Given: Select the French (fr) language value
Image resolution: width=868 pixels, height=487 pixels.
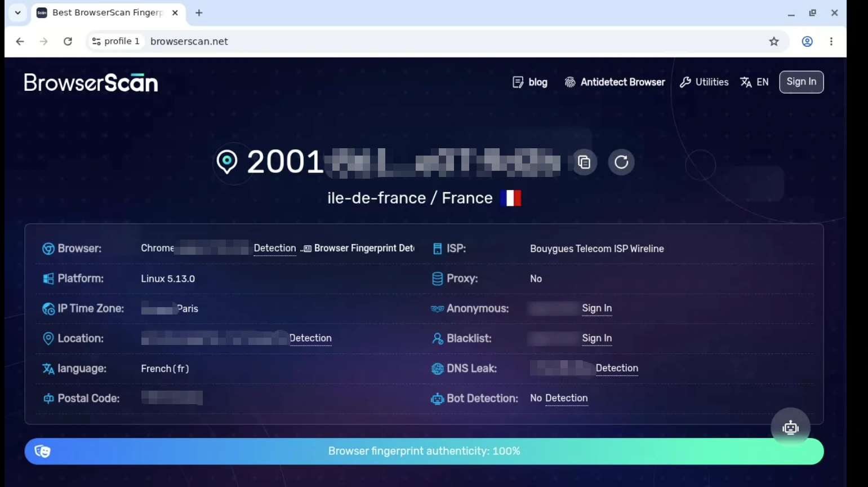Looking at the screenshot, I should coord(165,369).
